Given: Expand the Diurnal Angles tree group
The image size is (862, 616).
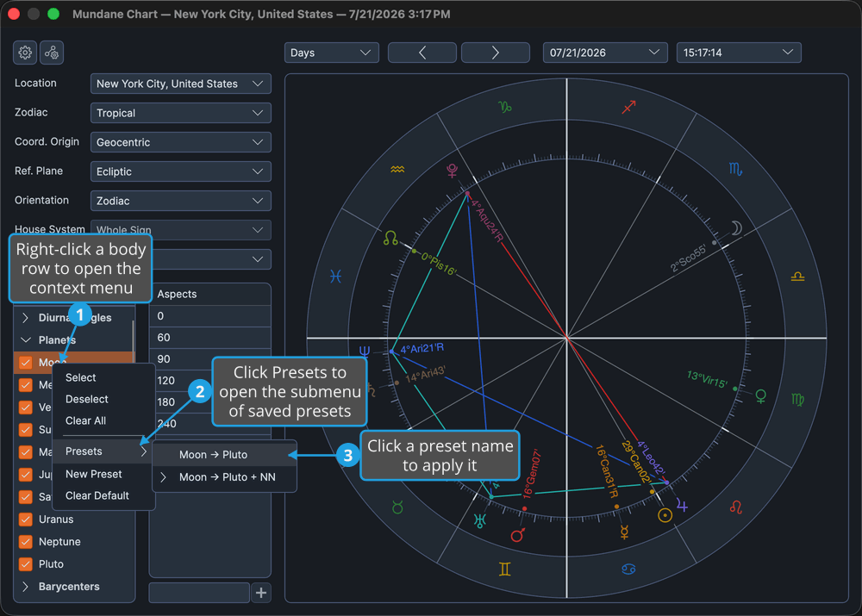Looking at the screenshot, I should pyautogui.click(x=25, y=318).
